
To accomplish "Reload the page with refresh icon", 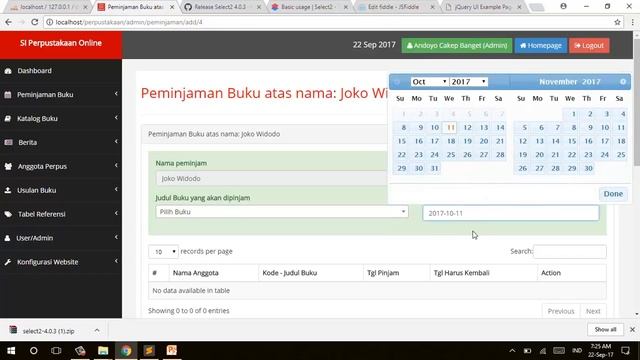I will click(35, 22).
